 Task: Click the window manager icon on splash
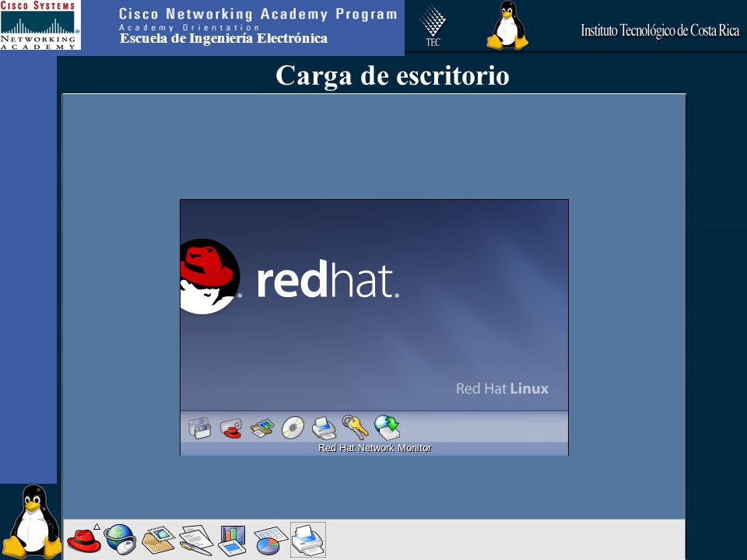click(x=200, y=428)
